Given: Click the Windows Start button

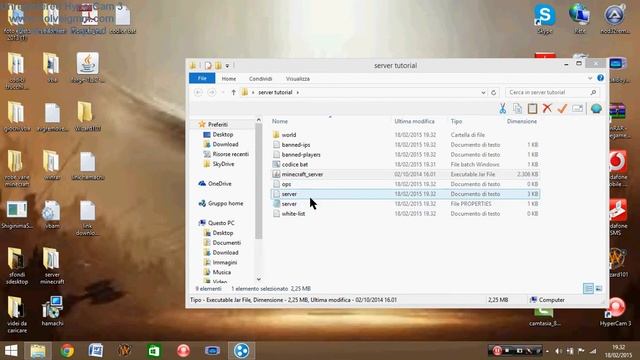Looking at the screenshot, I should pos(11,351).
